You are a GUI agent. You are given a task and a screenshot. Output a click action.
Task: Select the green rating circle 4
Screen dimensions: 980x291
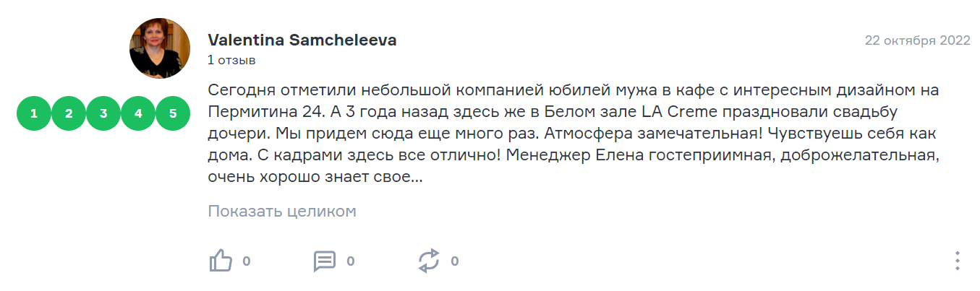(x=138, y=113)
